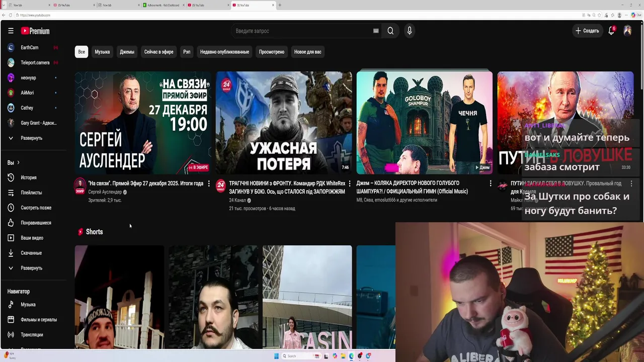Click the taskbar Search box
This screenshot has width=644, height=362.
(301, 356)
